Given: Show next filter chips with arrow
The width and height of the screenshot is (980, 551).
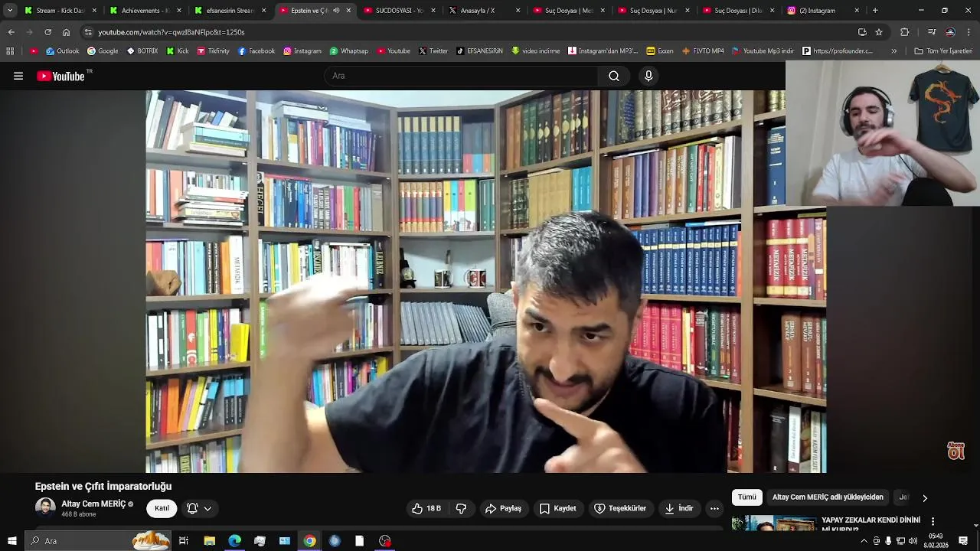Looking at the screenshot, I should click(924, 498).
